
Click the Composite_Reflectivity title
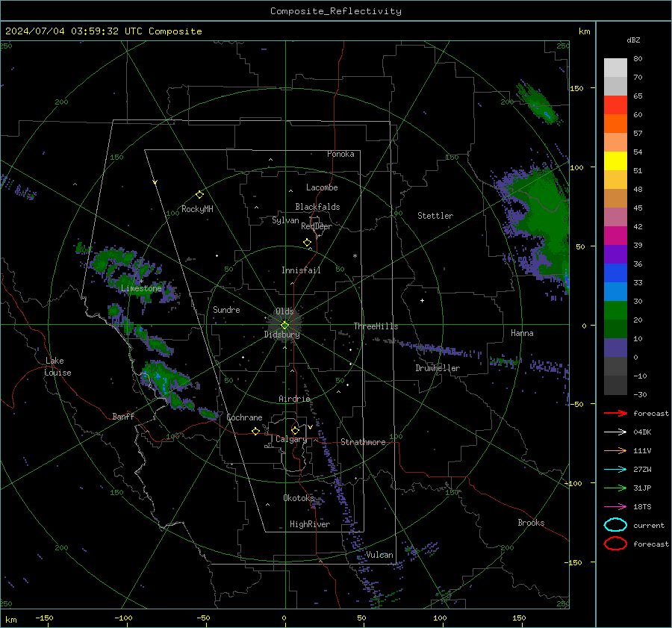point(335,11)
